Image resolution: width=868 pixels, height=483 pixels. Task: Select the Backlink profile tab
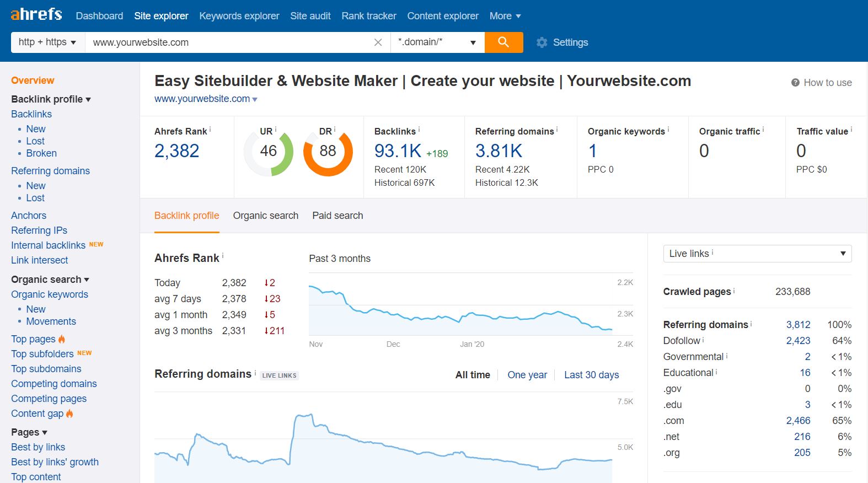pos(187,216)
